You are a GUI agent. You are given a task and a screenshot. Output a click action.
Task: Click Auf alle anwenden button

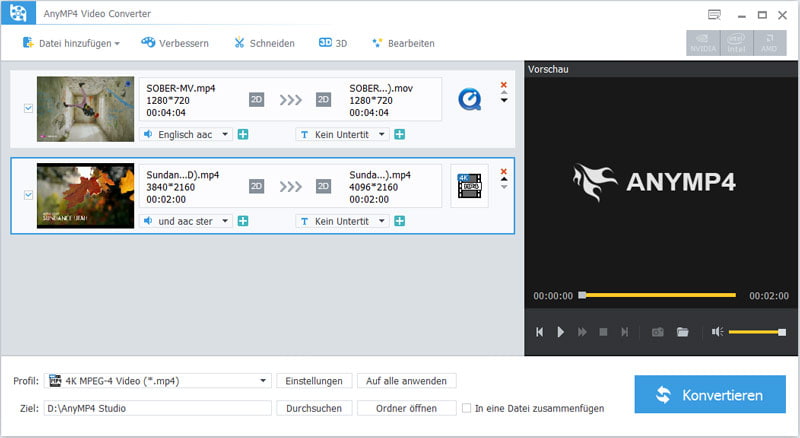(406, 381)
